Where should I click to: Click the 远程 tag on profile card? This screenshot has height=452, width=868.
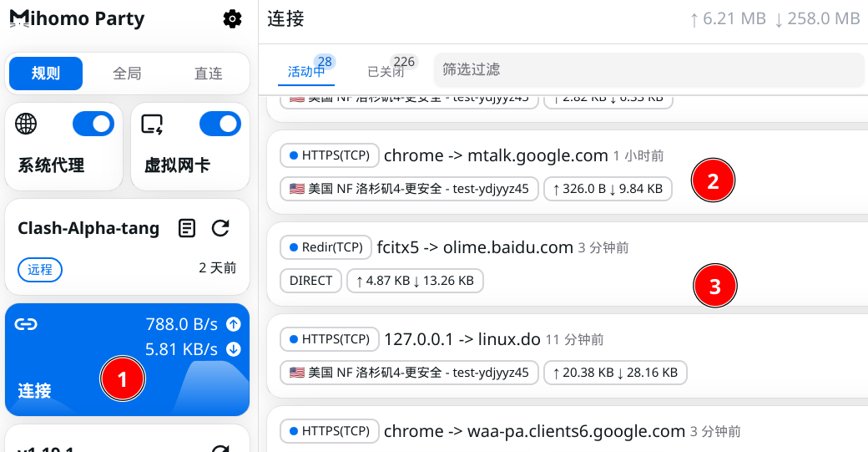(40, 269)
